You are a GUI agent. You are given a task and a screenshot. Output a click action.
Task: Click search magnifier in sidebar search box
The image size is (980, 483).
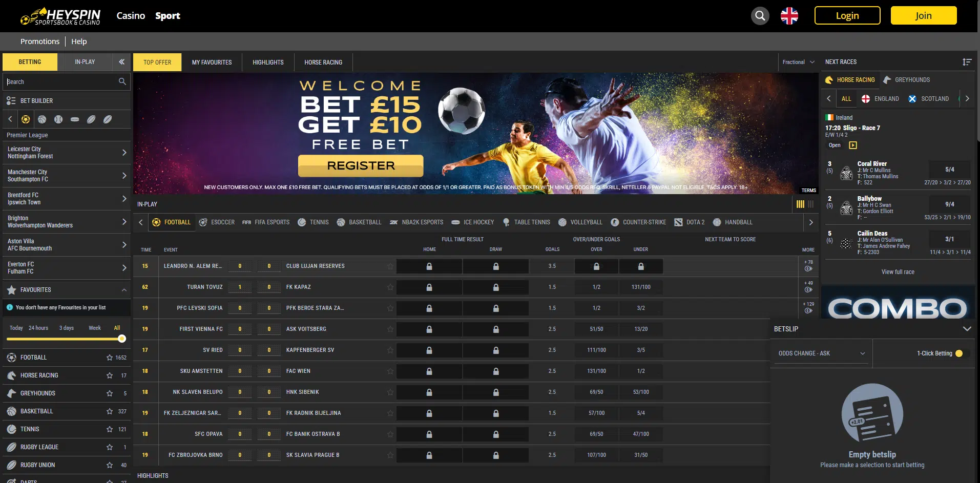122,81
